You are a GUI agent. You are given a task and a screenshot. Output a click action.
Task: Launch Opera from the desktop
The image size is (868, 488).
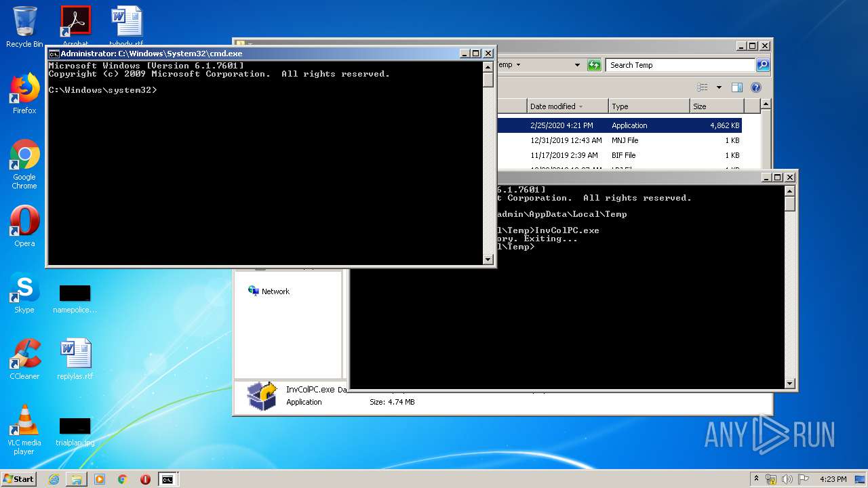(24, 226)
